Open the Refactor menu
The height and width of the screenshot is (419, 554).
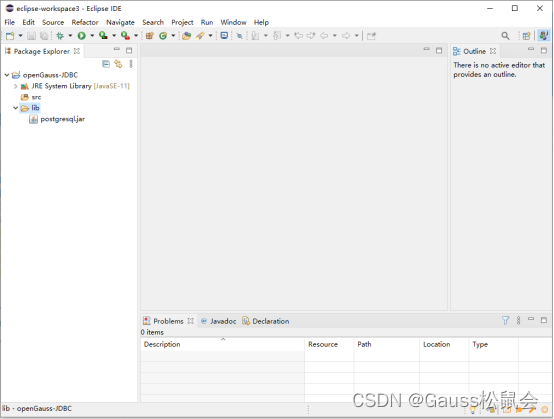pos(85,22)
